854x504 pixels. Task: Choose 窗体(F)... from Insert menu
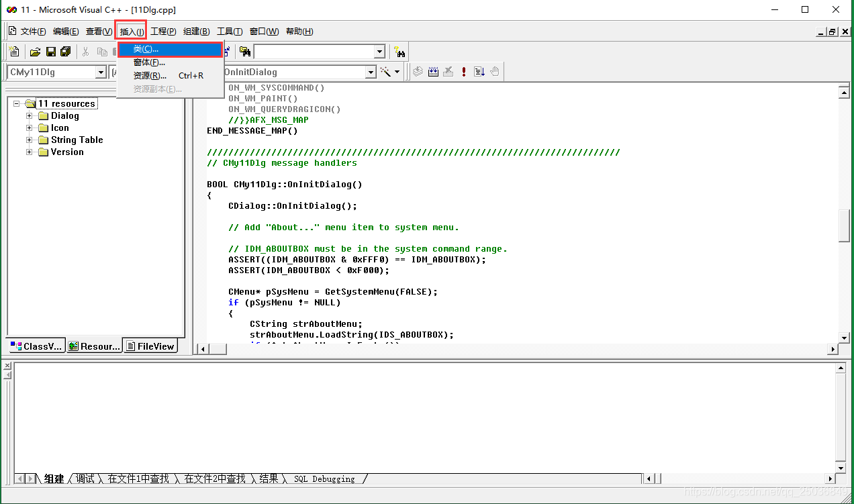(x=170, y=62)
